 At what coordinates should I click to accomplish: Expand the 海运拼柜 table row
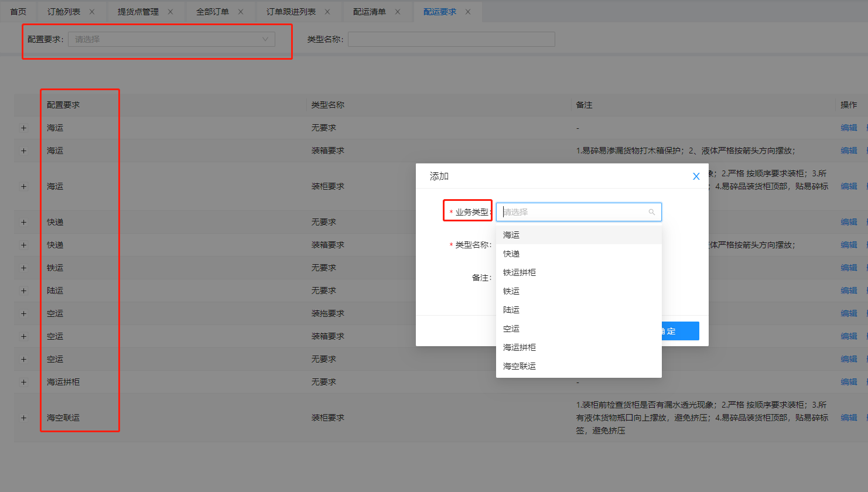pyautogui.click(x=24, y=382)
